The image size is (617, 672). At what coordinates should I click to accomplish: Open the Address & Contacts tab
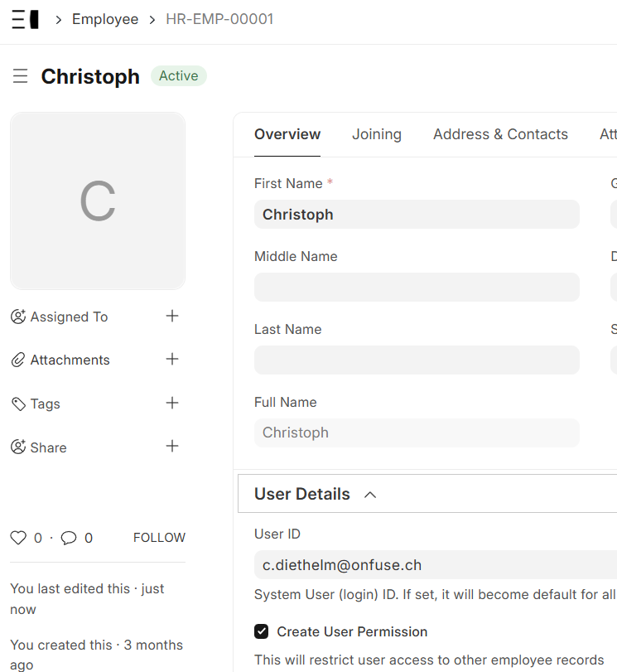click(500, 134)
